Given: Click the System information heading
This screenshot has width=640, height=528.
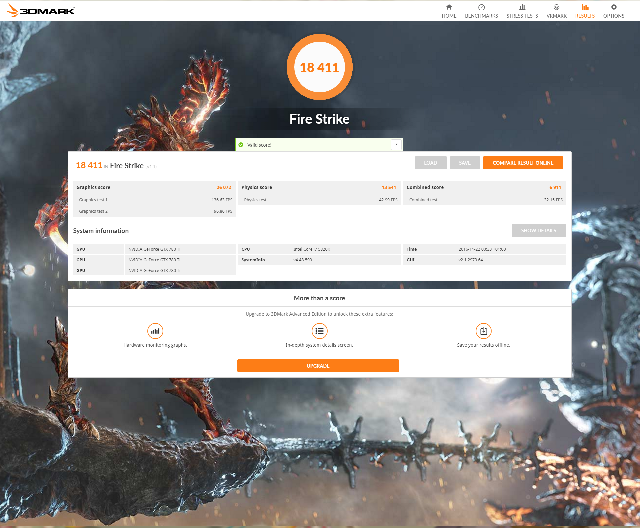Looking at the screenshot, I should click(x=101, y=231).
